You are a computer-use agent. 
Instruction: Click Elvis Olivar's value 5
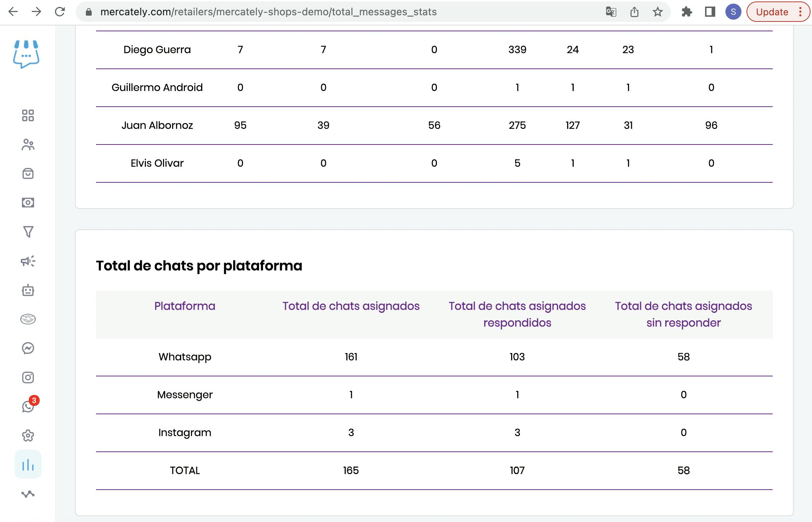tap(517, 163)
